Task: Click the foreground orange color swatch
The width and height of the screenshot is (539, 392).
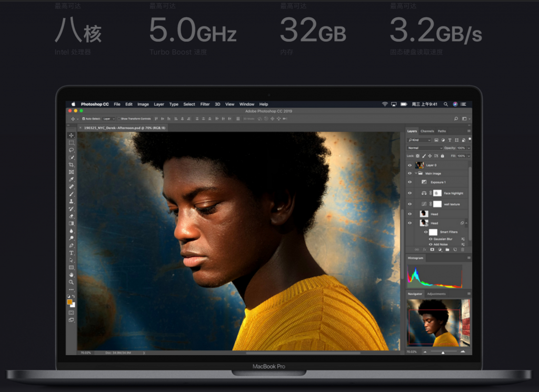Action: (70, 302)
